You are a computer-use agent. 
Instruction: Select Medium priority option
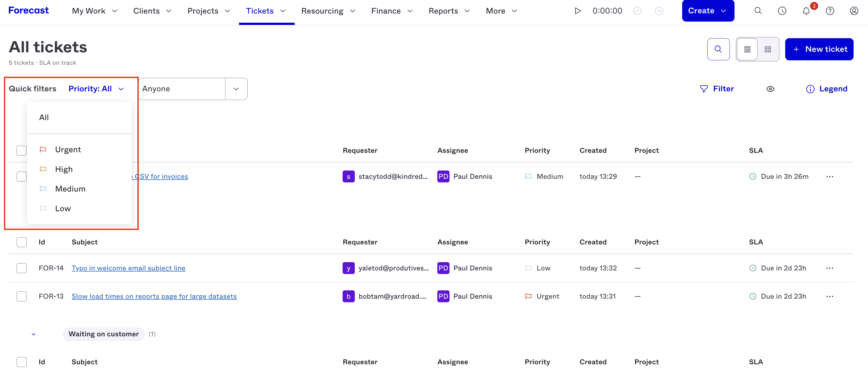pyautogui.click(x=79, y=189)
